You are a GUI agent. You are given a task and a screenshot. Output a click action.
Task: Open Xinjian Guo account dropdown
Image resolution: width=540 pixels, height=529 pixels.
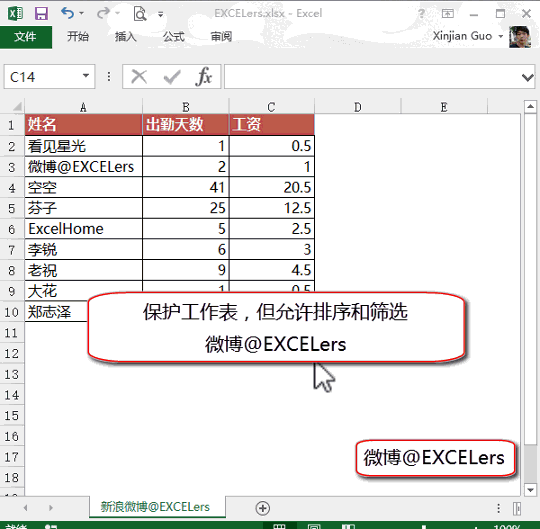pyautogui.click(x=468, y=36)
